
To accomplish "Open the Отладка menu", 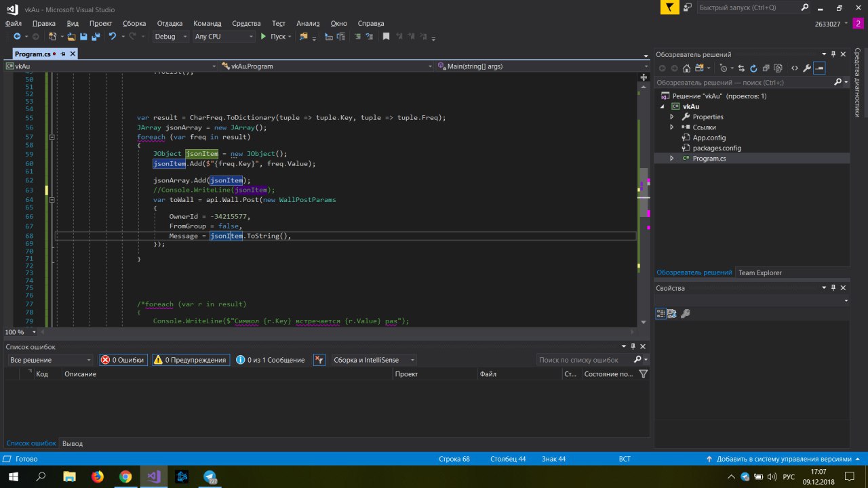I will [170, 23].
